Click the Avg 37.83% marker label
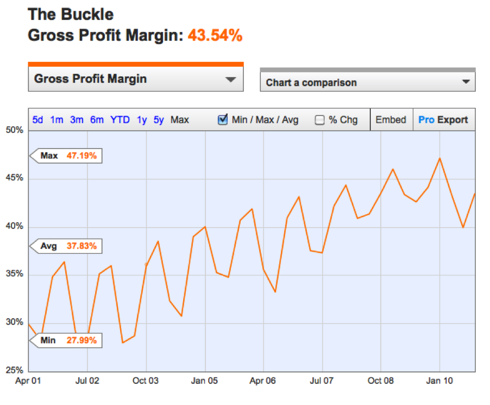Image resolution: width=490 pixels, height=405 pixels. pyautogui.click(x=66, y=246)
